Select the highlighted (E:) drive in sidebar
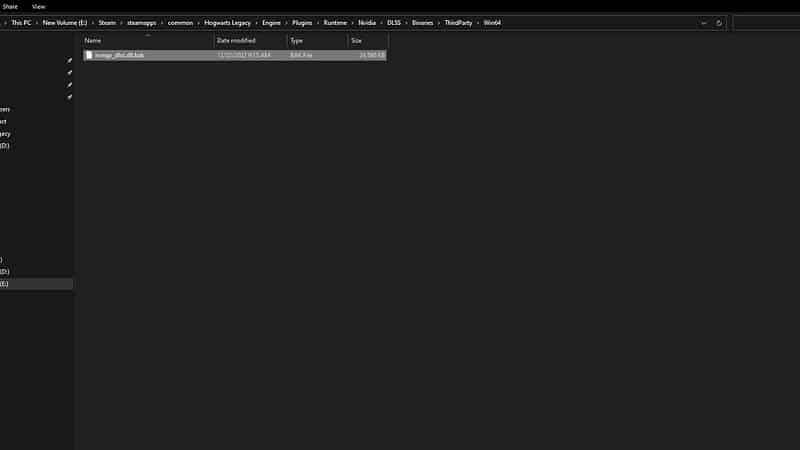The height and width of the screenshot is (450, 800). [30, 284]
